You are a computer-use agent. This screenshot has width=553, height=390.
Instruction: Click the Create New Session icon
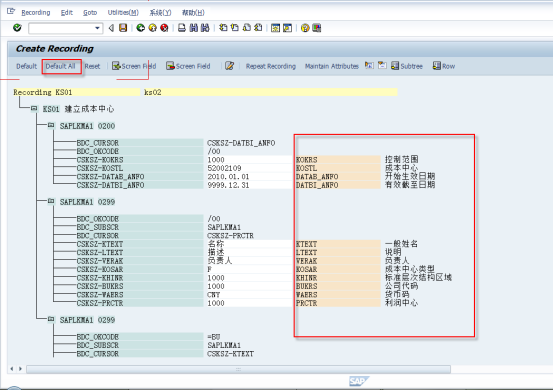click(x=275, y=28)
